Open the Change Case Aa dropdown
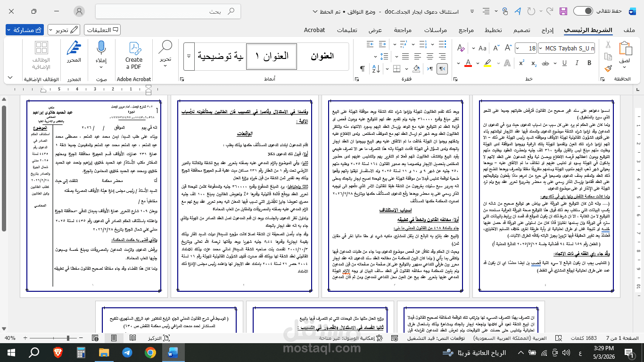Image resolution: width=644 pixels, height=362 pixels. tap(478, 48)
